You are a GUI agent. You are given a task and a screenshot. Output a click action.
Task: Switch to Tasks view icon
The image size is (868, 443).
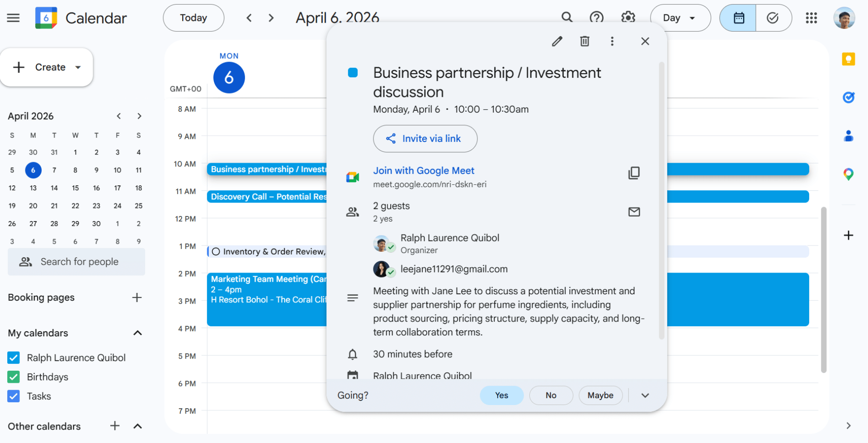pos(773,18)
